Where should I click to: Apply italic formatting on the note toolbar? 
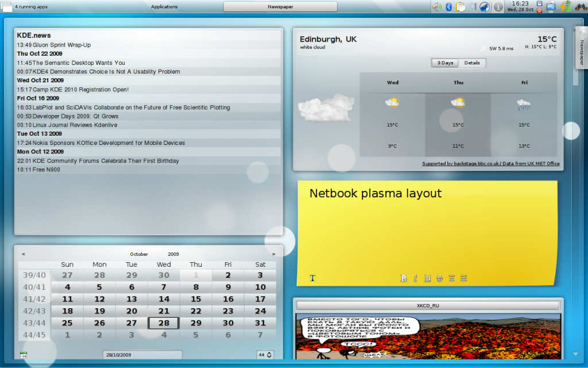[x=415, y=277]
